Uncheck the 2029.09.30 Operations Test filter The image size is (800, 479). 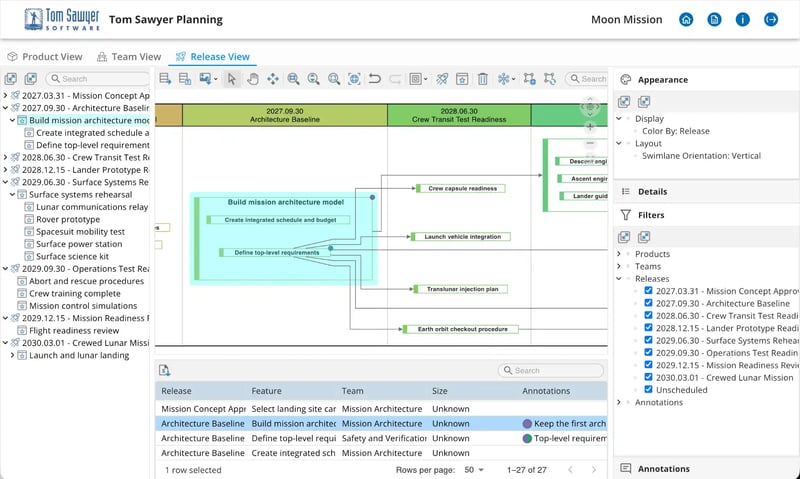pyautogui.click(x=648, y=352)
